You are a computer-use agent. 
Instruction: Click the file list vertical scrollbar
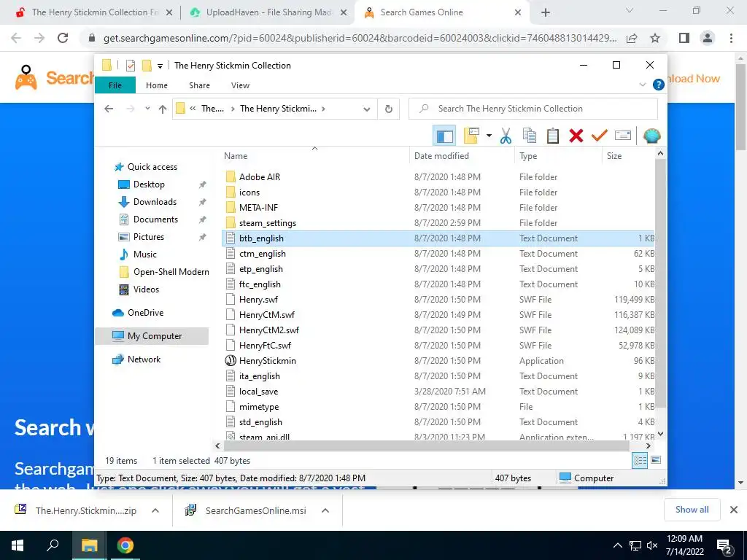660,284
